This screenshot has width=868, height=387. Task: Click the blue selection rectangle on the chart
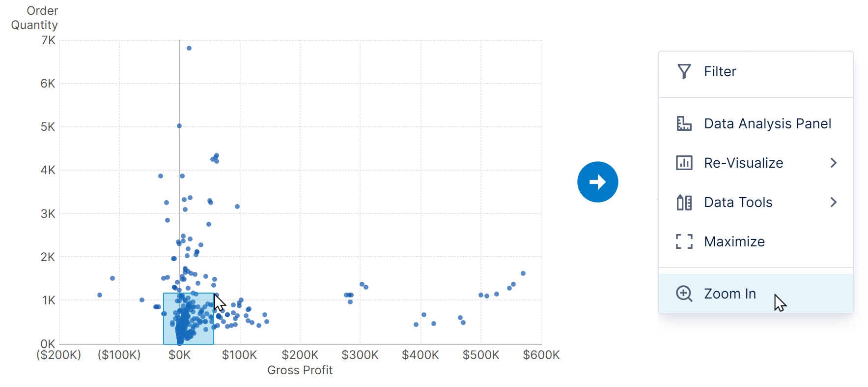pos(189,319)
